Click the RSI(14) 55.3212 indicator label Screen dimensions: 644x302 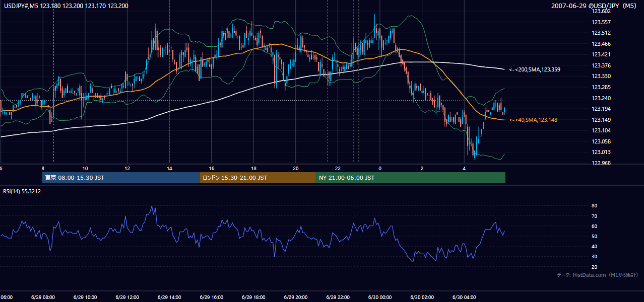(22, 191)
